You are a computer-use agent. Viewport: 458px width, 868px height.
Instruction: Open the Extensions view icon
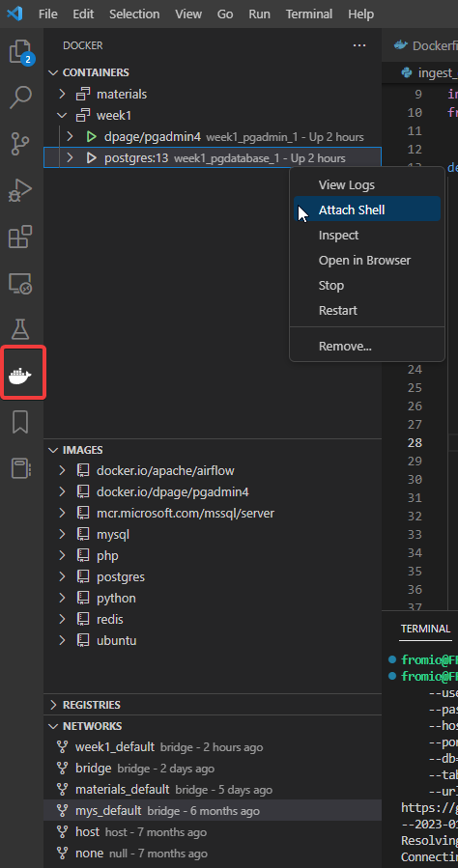[x=21, y=237]
